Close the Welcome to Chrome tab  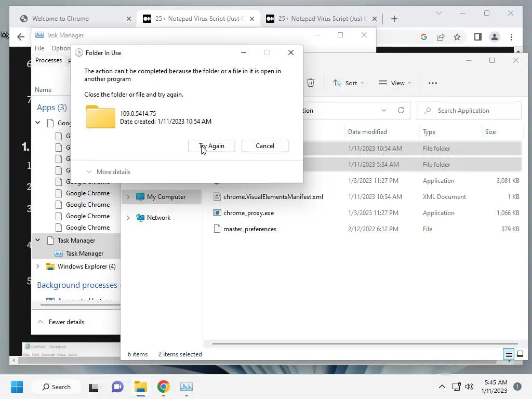point(129,19)
